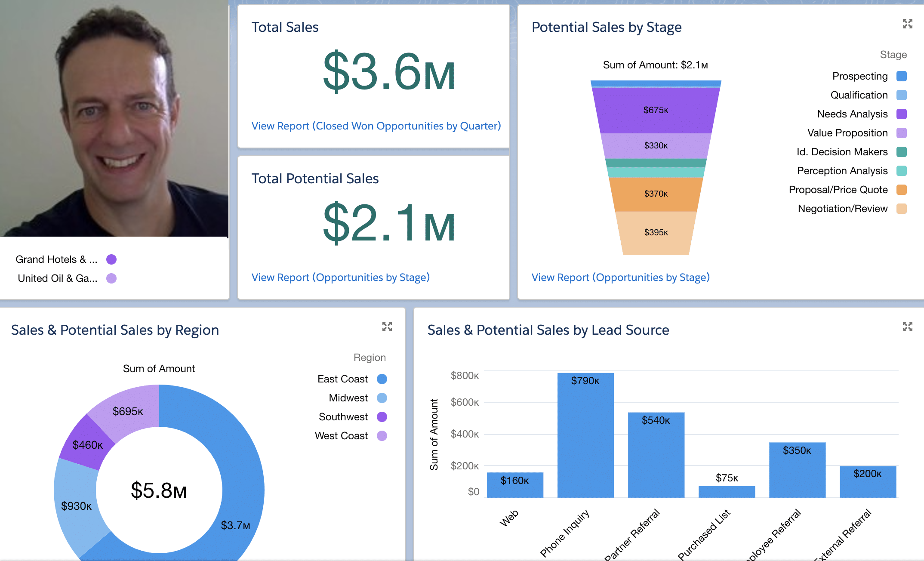Click the 'Phone Inquiry' x-axis label
The height and width of the screenshot is (561, 924).
point(564,533)
